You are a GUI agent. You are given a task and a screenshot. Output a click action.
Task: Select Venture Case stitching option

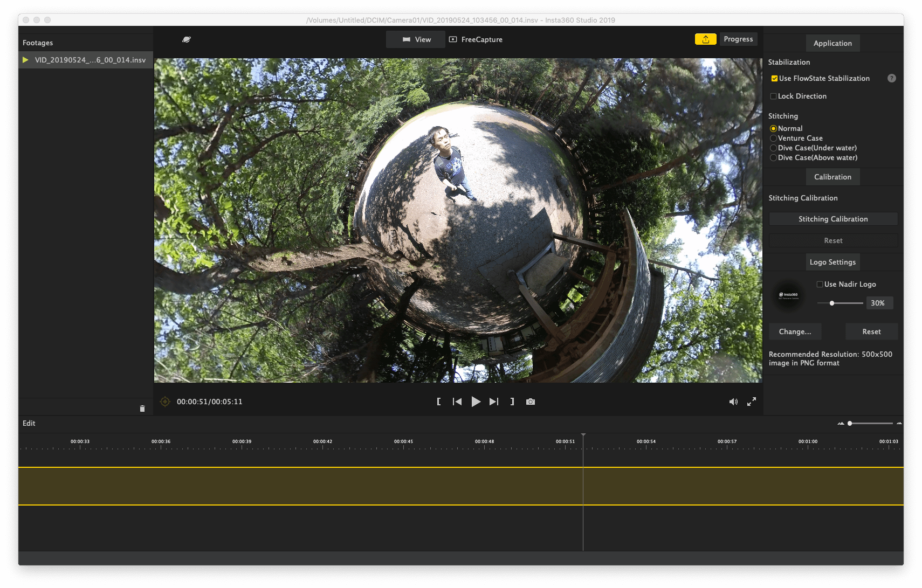(x=774, y=139)
